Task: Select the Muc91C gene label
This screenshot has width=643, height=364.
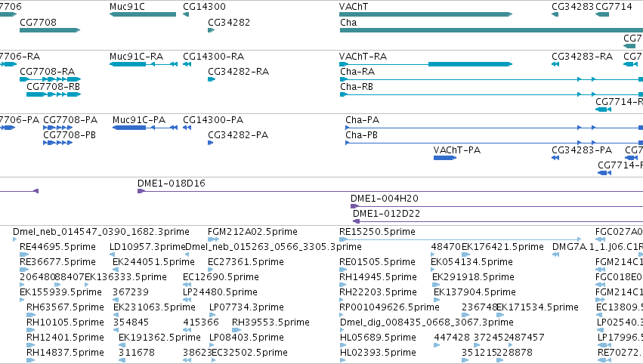Action: 127,7
